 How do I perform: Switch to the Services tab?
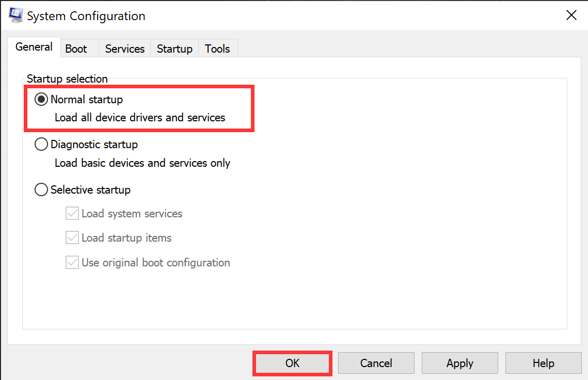coord(124,48)
